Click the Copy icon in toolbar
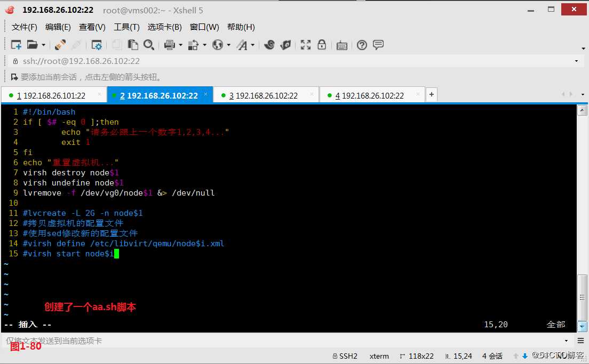This screenshot has width=589, height=364. click(117, 45)
